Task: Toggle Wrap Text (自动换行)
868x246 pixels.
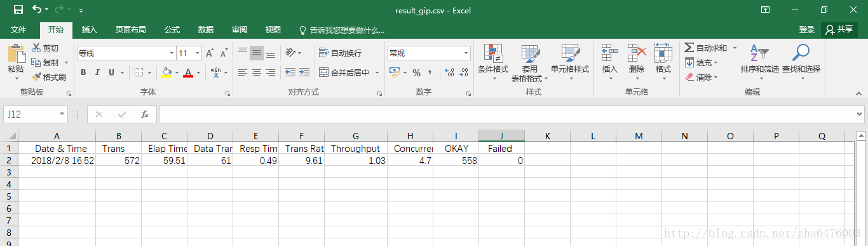Action: point(340,53)
